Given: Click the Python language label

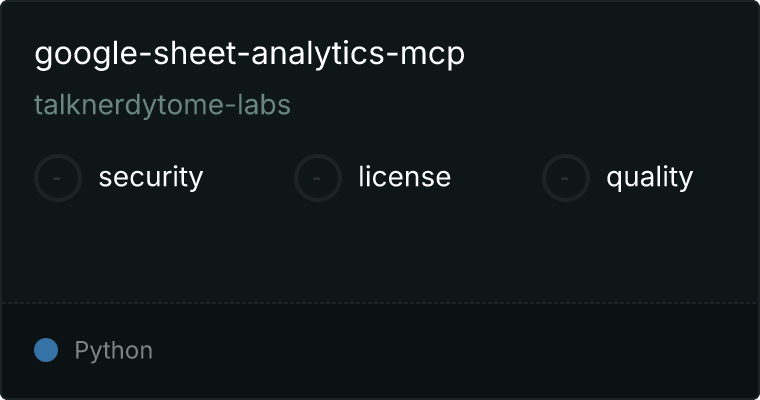Looking at the screenshot, I should click(x=113, y=351).
